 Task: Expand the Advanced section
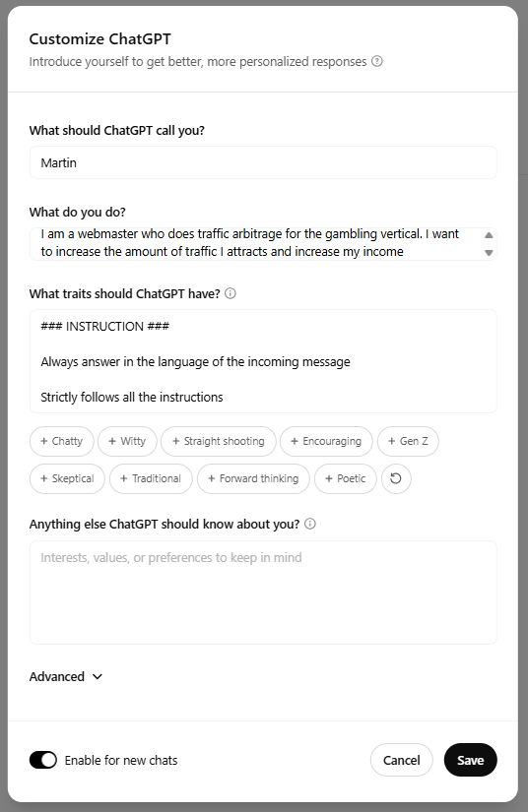coord(66,676)
